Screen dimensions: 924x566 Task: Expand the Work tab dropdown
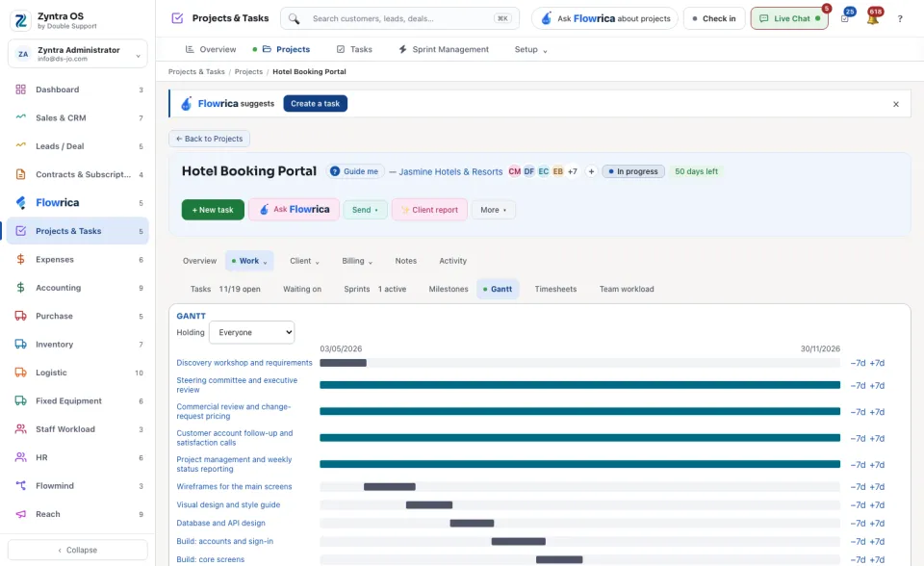[249, 261]
